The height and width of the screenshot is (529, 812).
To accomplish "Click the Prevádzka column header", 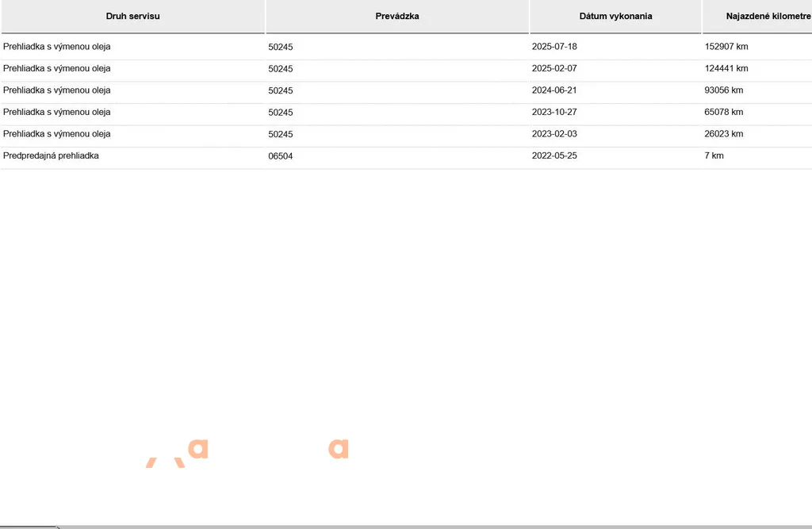I will [x=397, y=17].
